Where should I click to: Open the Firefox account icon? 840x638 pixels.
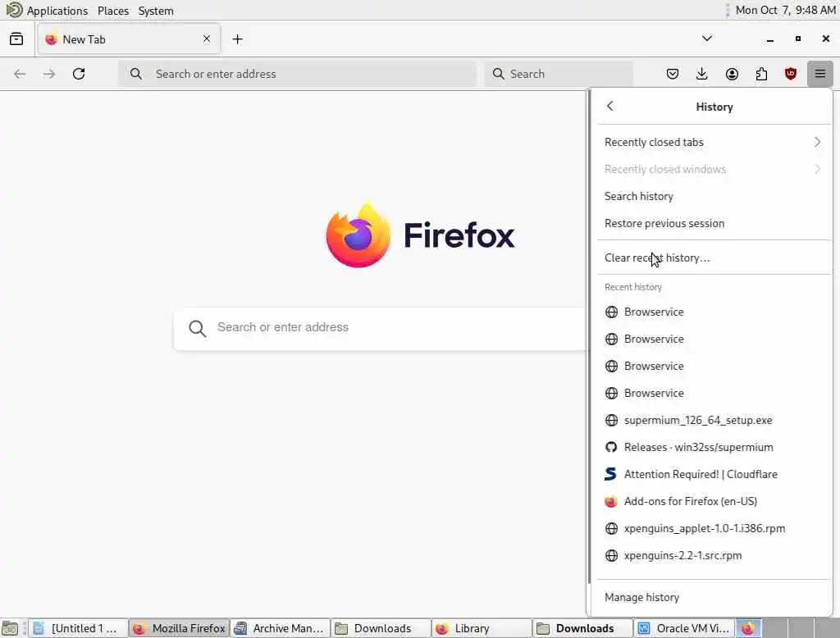(732, 74)
